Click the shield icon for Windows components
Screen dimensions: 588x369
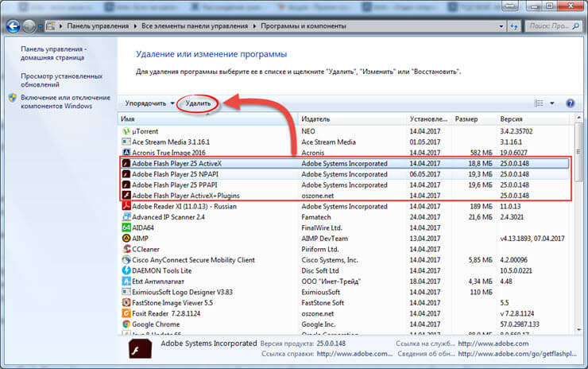pyautogui.click(x=13, y=98)
